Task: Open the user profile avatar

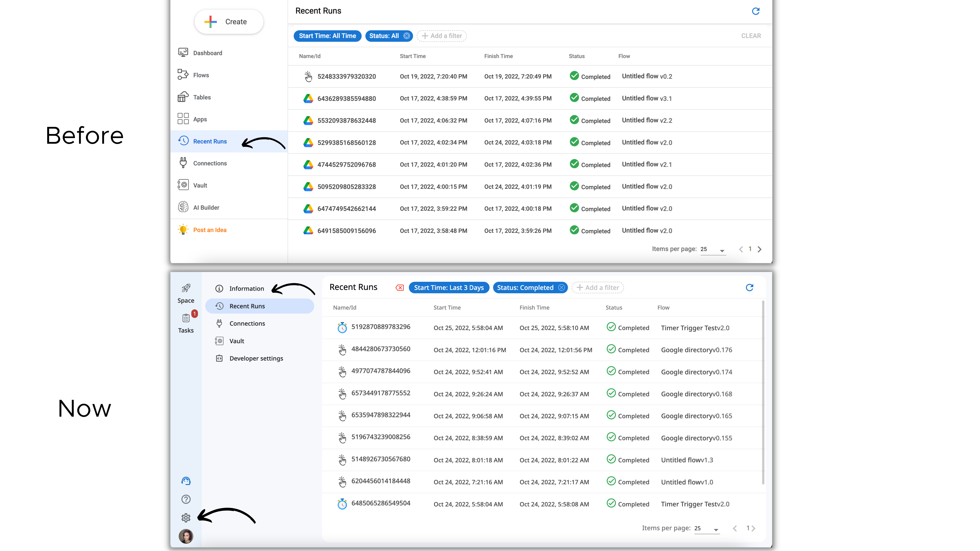Action: tap(186, 536)
